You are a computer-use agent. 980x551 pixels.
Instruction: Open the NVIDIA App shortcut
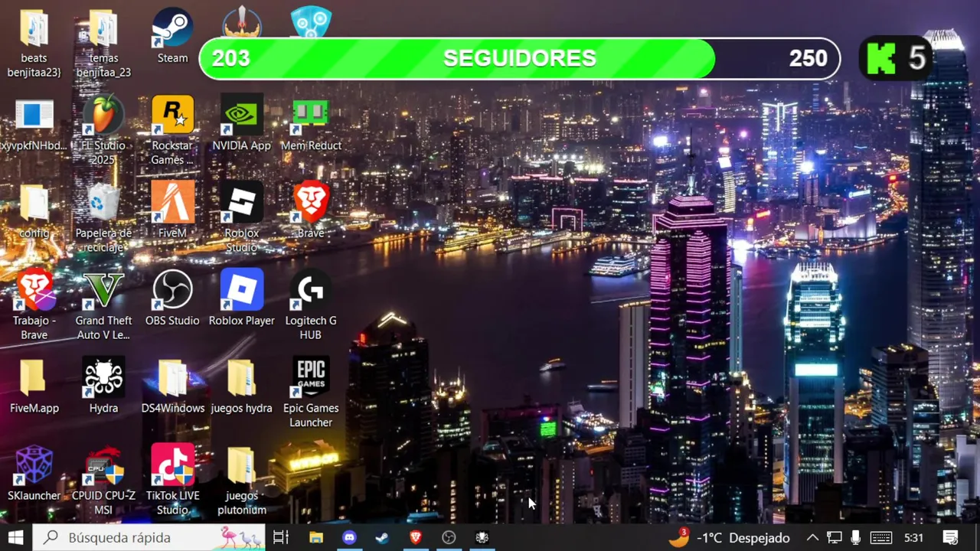(x=242, y=123)
